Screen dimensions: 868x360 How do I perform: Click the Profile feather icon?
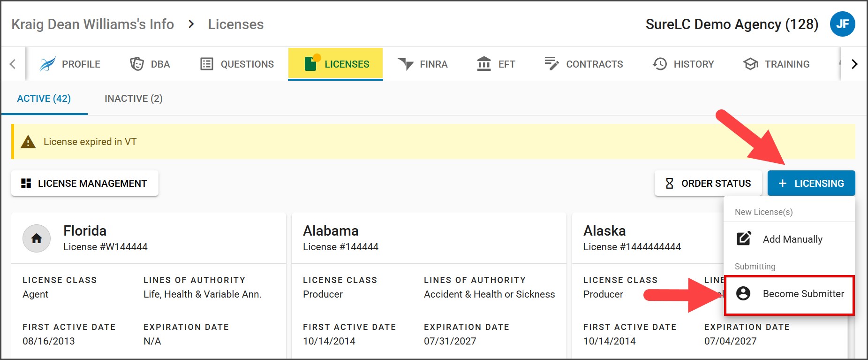coord(47,64)
